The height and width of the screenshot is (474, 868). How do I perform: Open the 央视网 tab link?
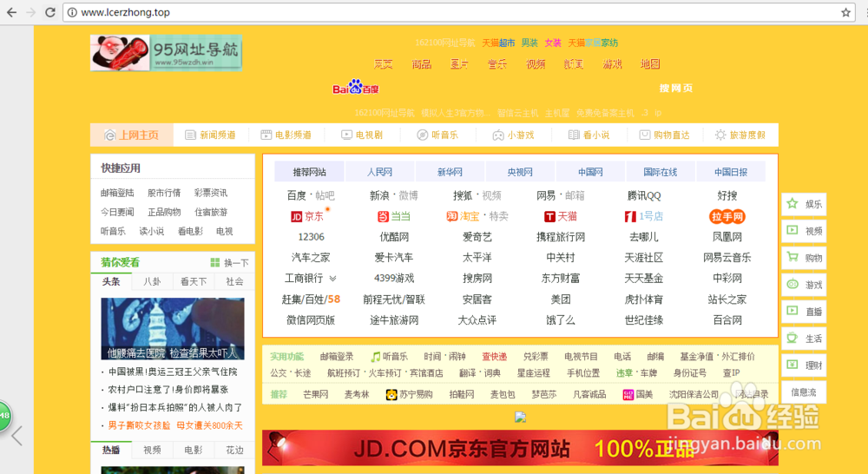pyautogui.click(x=520, y=172)
